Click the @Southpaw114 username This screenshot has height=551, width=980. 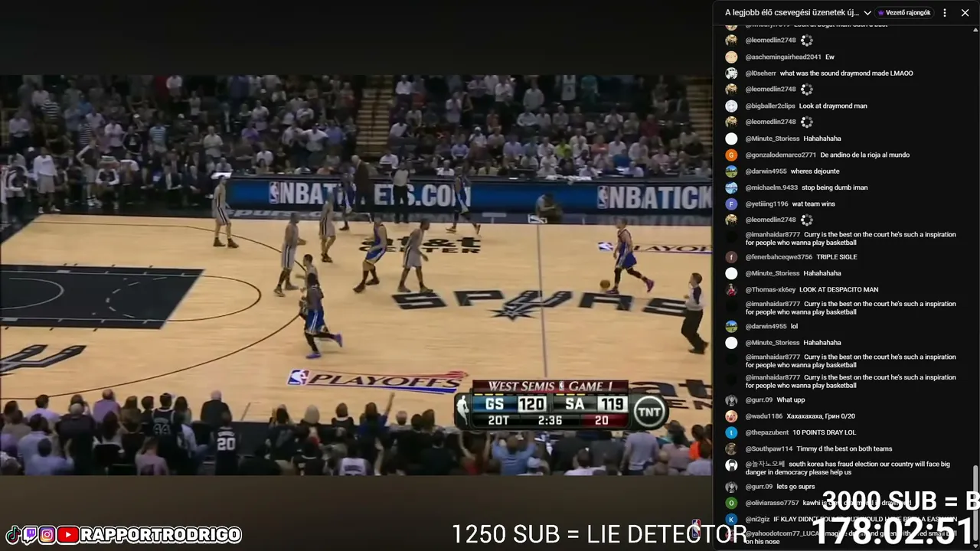click(x=769, y=448)
